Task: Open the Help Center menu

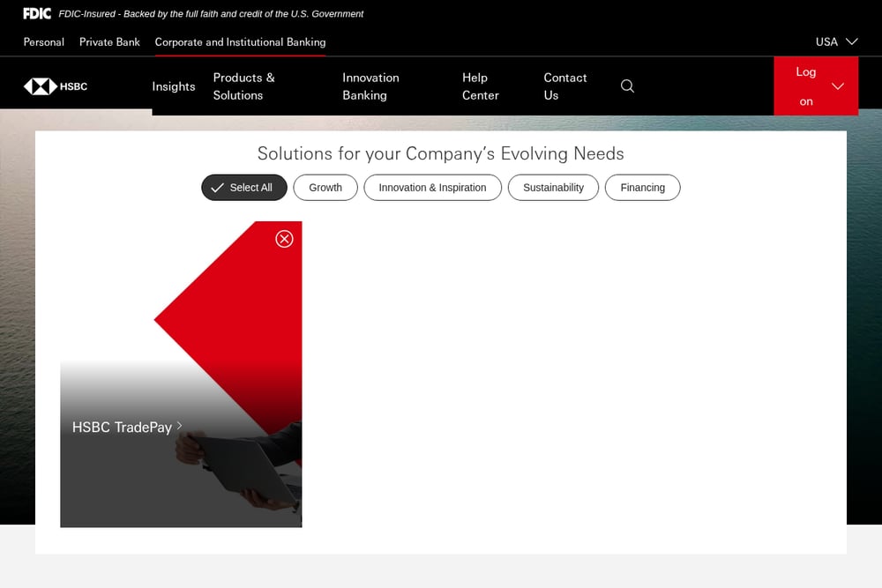Action: coord(481,86)
